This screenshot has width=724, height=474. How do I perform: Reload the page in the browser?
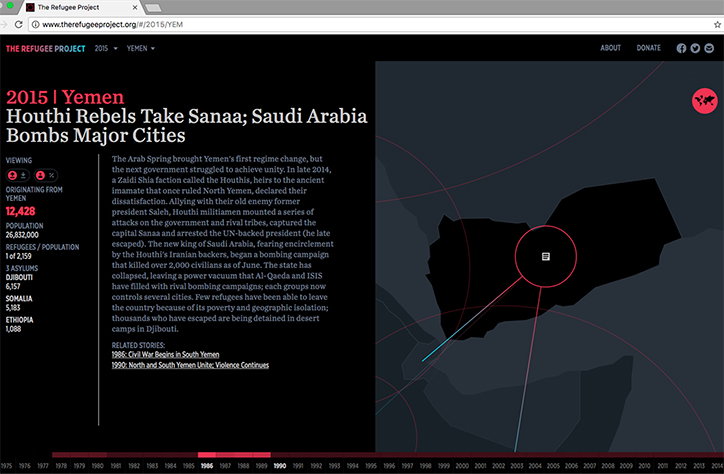click(x=18, y=24)
